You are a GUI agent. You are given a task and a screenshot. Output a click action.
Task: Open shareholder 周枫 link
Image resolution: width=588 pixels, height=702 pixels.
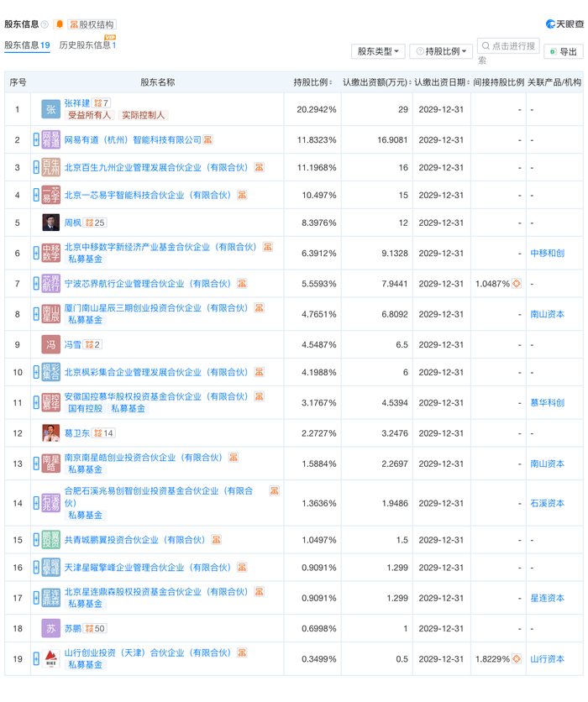point(73,223)
